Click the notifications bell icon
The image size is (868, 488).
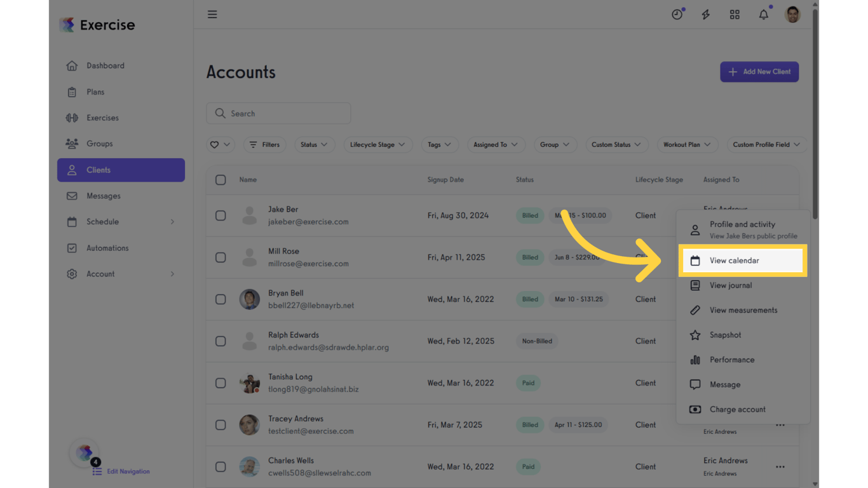(x=763, y=14)
